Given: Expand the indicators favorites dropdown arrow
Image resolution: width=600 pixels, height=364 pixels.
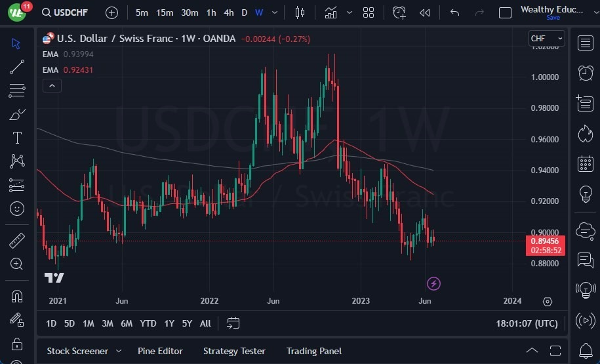Looking at the screenshot, I should click(349, 12).
